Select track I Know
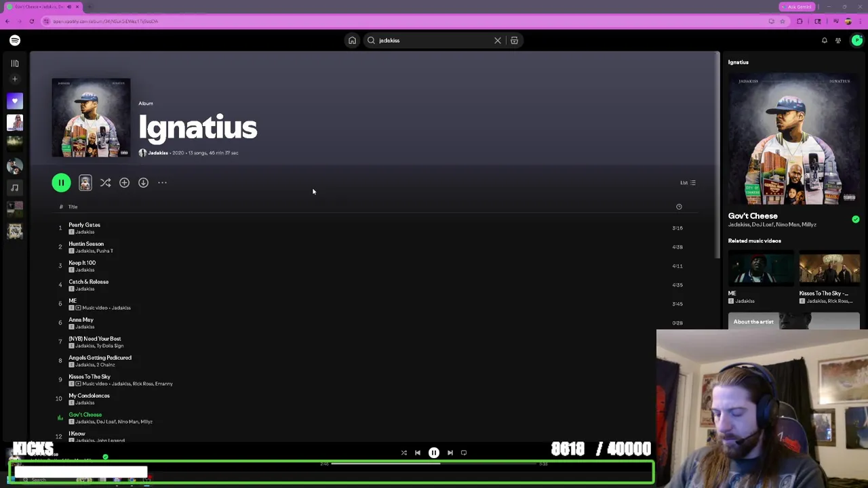Screen dimensions: 868x488 pos(77,434)
